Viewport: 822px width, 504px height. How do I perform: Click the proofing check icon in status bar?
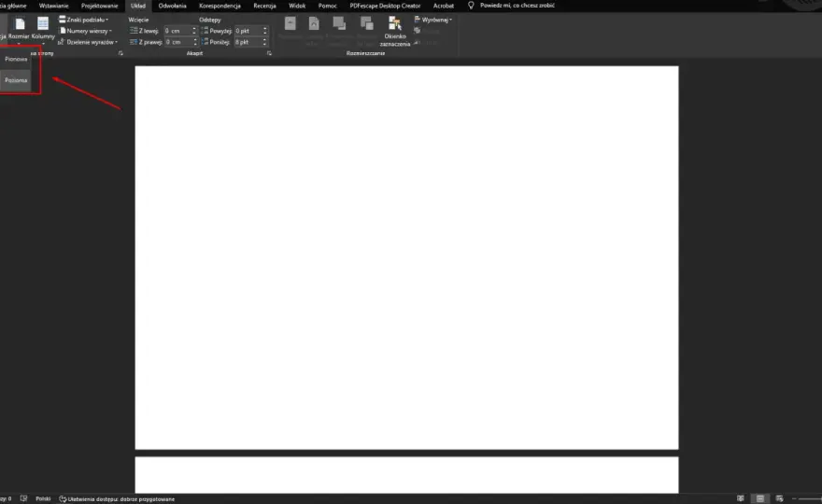coord(23,498)
